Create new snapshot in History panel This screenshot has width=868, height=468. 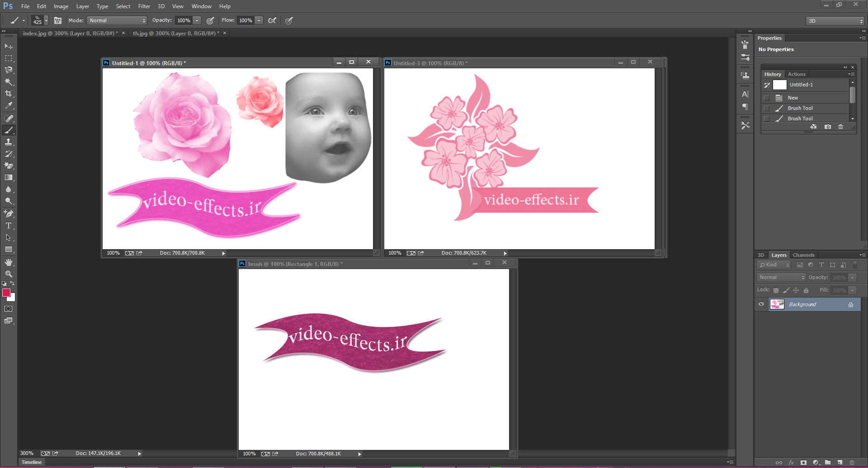827,127
